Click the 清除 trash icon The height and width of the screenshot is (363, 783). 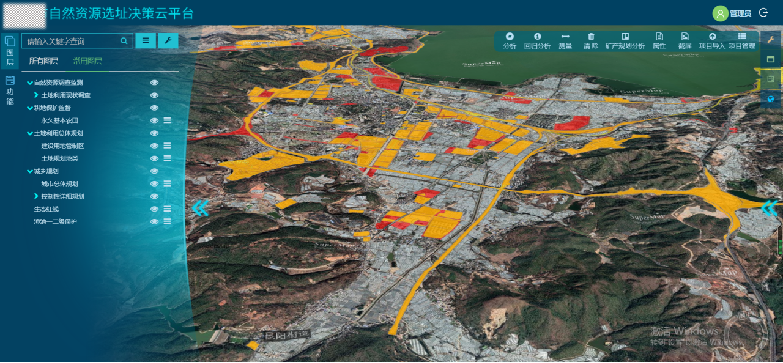[591, 40]
